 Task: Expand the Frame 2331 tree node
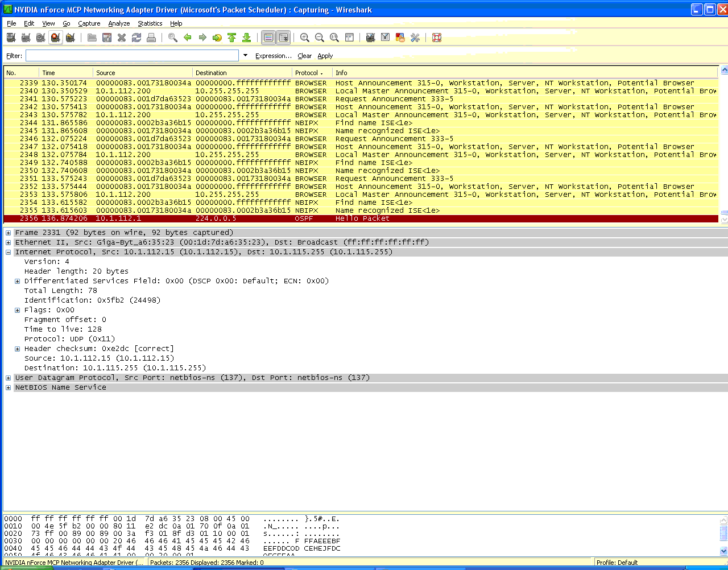tap(9, 233)
